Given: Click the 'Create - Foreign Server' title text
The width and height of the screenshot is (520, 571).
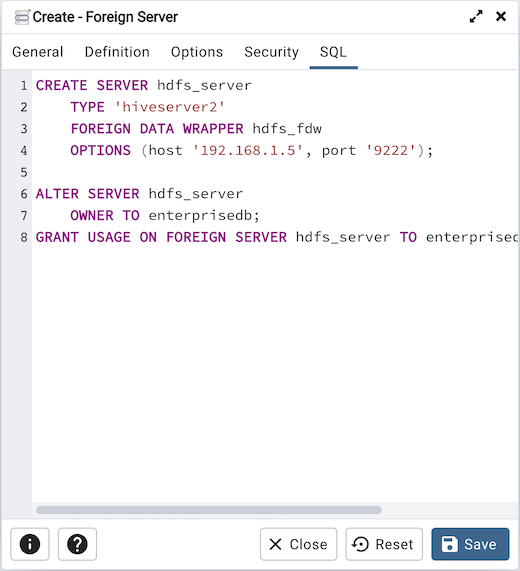Looking at the screenshot, I should [x=105, y=17].
